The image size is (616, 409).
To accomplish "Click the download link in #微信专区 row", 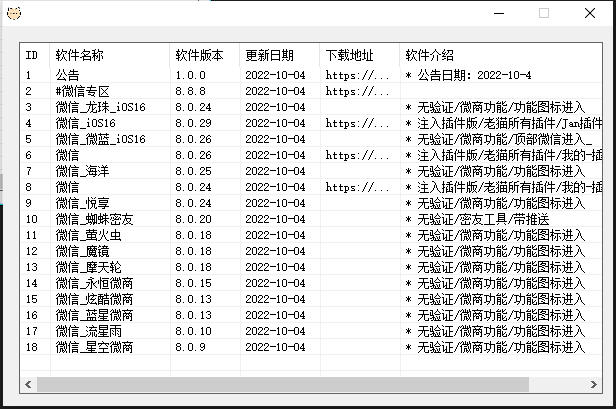I will pos(358,91).
